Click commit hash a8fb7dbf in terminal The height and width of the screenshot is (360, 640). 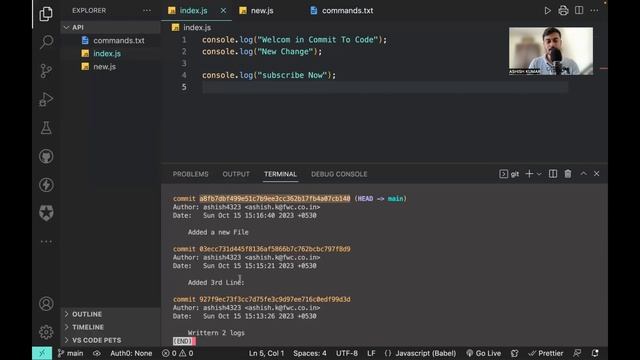(x=275, y=199)
